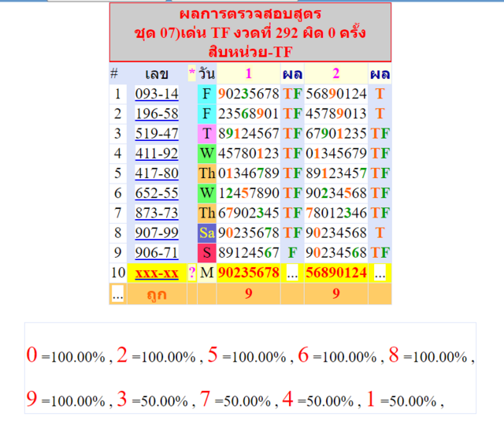The width and height of the screenshot is (504, 428).
Task: Click the '5 =100.00%' percentage entry
Action: point(246,355)
